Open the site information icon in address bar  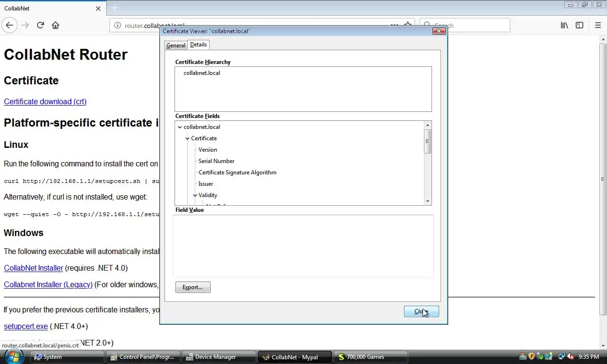[118, 26]
